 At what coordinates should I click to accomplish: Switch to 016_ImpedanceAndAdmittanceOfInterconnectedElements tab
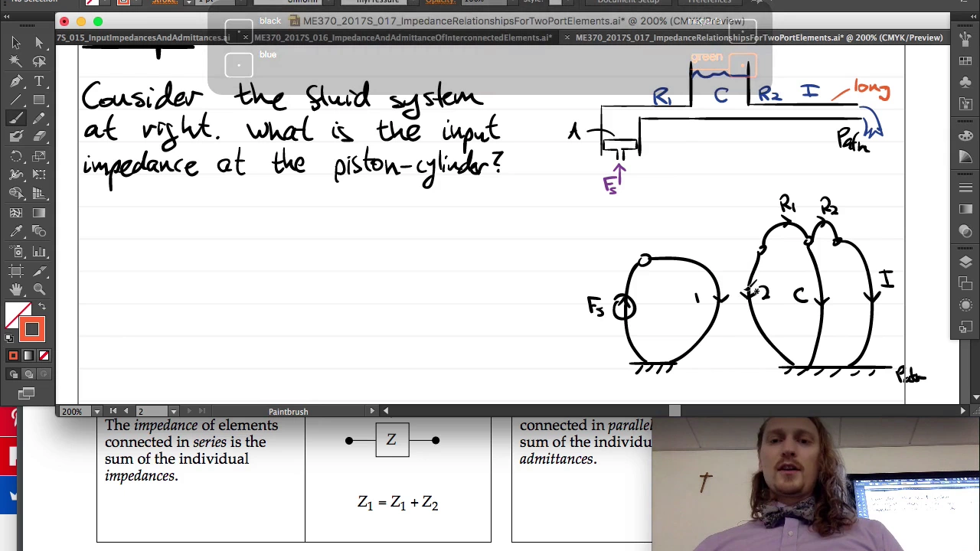[x=403, y=37]
